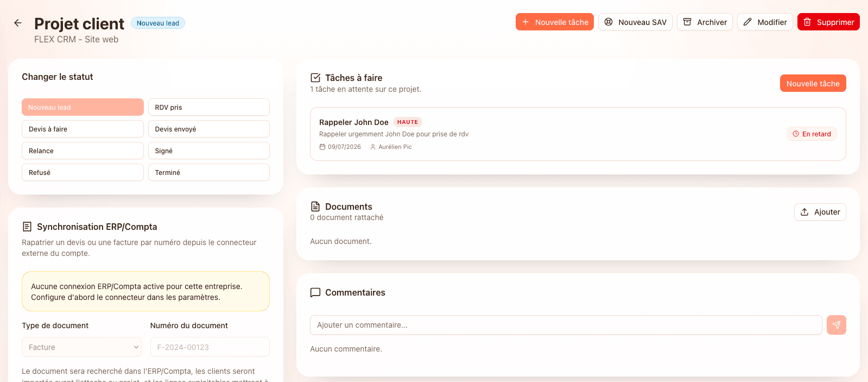Screen dimensions: 868x382
Task: Choose the Signé status option
Action: click(x=209, y=151)
